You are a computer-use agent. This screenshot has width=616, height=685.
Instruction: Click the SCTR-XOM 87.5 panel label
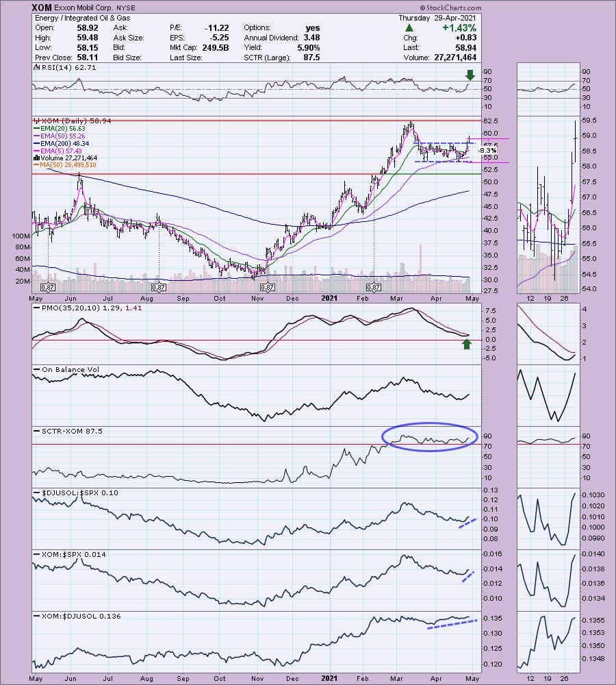72,431
